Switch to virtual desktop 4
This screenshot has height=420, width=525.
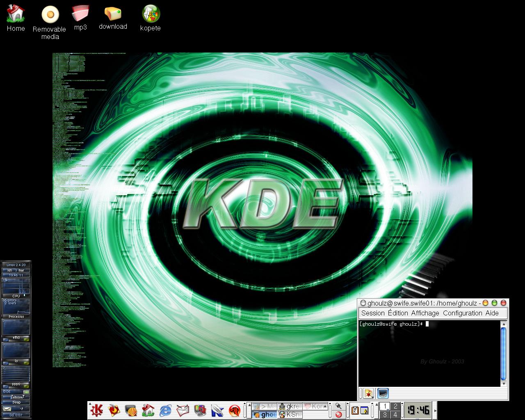coord(395,415)
